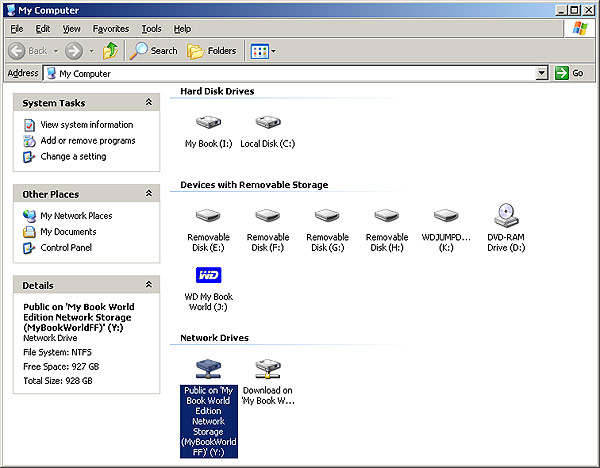Click the Address bar text field
600x468 pixels.
coord(290,73)
